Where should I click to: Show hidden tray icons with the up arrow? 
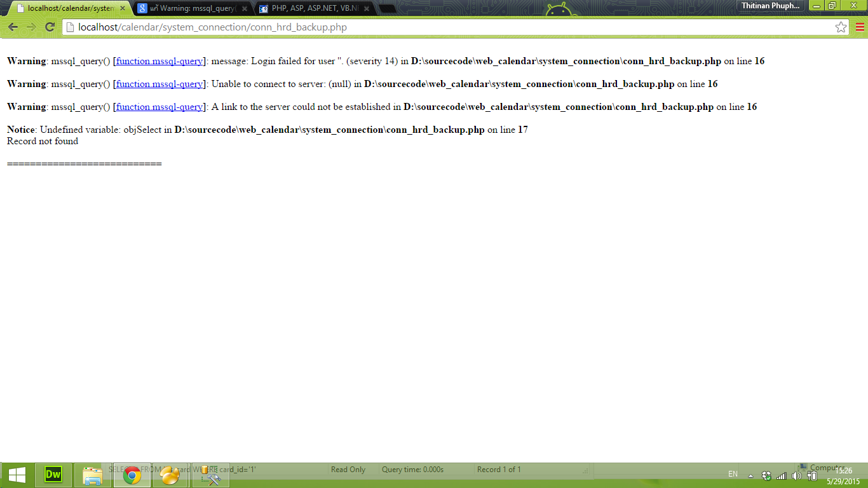[750, 476]
